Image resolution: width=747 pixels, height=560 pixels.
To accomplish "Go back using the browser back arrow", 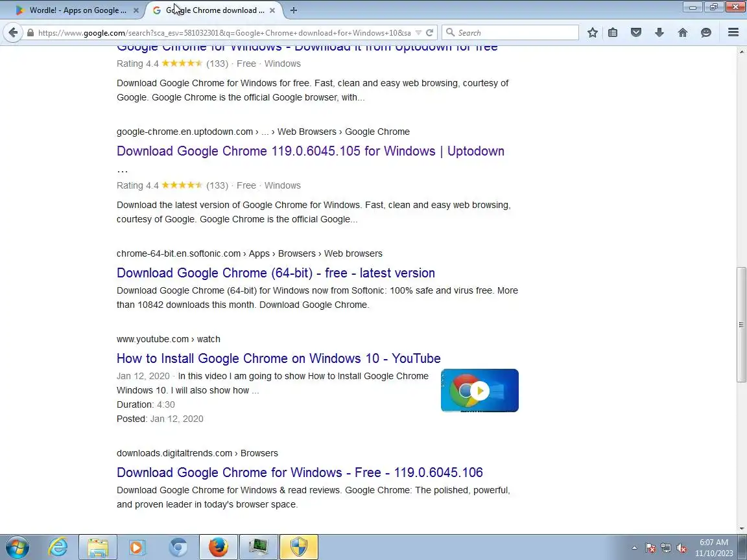I will (x=14, y=32).
